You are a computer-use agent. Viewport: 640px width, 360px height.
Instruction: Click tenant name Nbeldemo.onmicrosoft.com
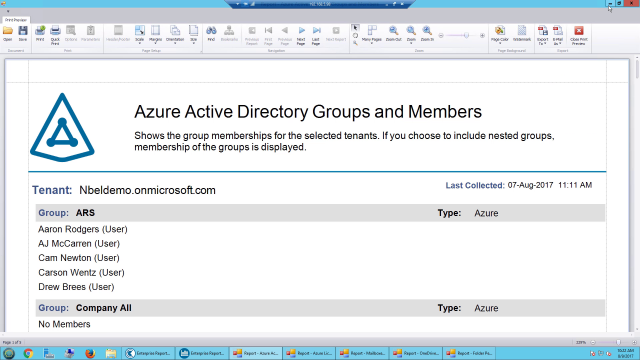tap(147, 190)
